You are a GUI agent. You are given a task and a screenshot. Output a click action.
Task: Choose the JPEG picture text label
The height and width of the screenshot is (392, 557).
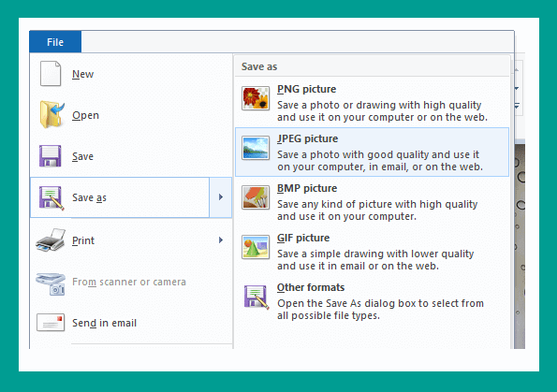tap(307, 138)
